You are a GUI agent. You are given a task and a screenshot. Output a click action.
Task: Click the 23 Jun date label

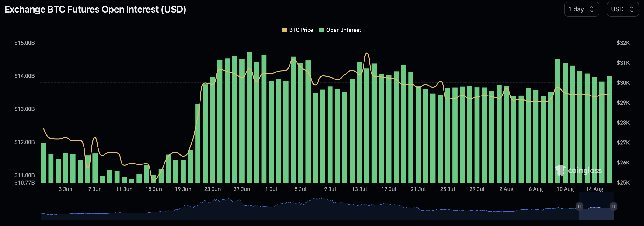pyautogui.click(x=213, y=189)
